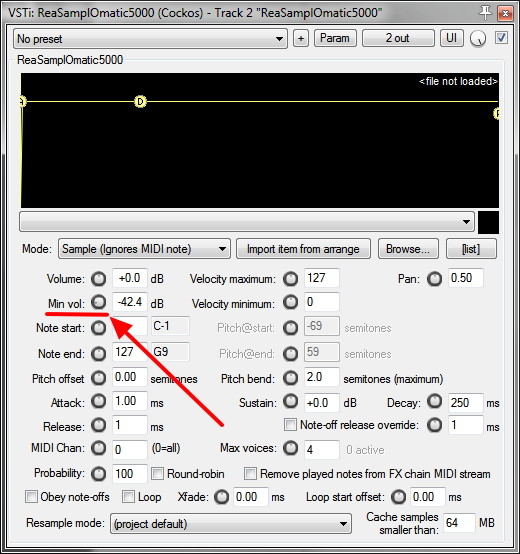Click the Xfade ms field
Viewport: 520px width, 554px height.
point(250,497)
